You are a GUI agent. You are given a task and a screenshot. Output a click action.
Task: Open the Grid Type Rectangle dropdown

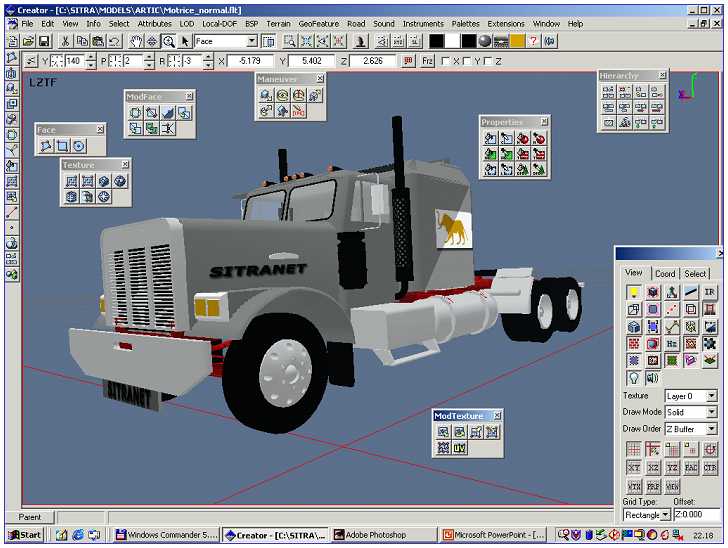coord(665,515)
